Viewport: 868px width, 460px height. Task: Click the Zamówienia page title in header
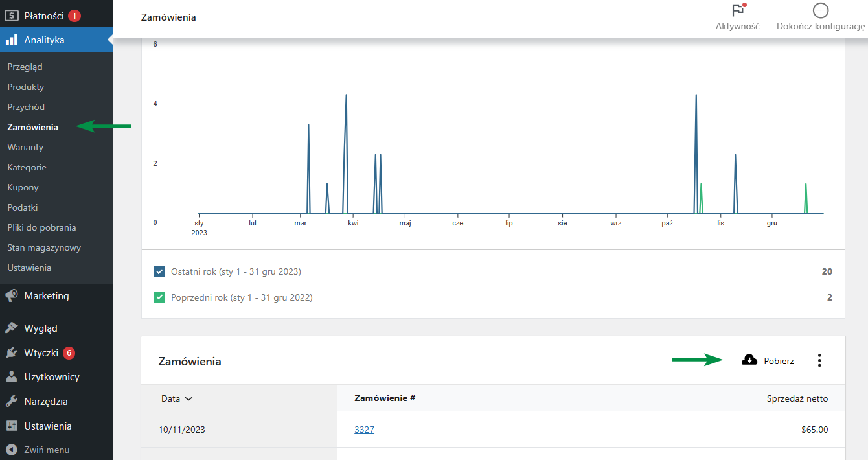click(x=168, y=17)
